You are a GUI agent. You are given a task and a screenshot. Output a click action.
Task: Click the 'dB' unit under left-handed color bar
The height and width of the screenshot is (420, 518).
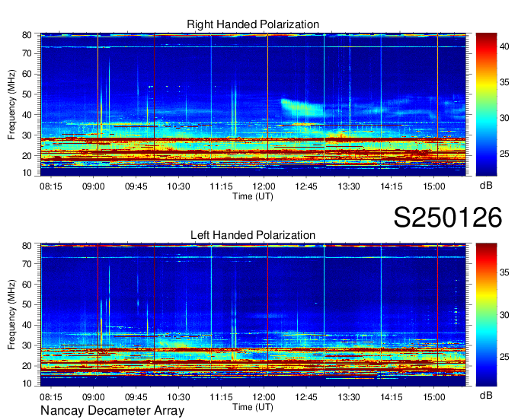486,396
